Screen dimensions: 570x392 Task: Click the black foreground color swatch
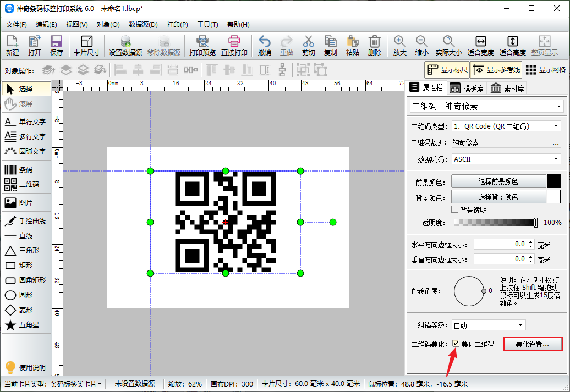553,181
